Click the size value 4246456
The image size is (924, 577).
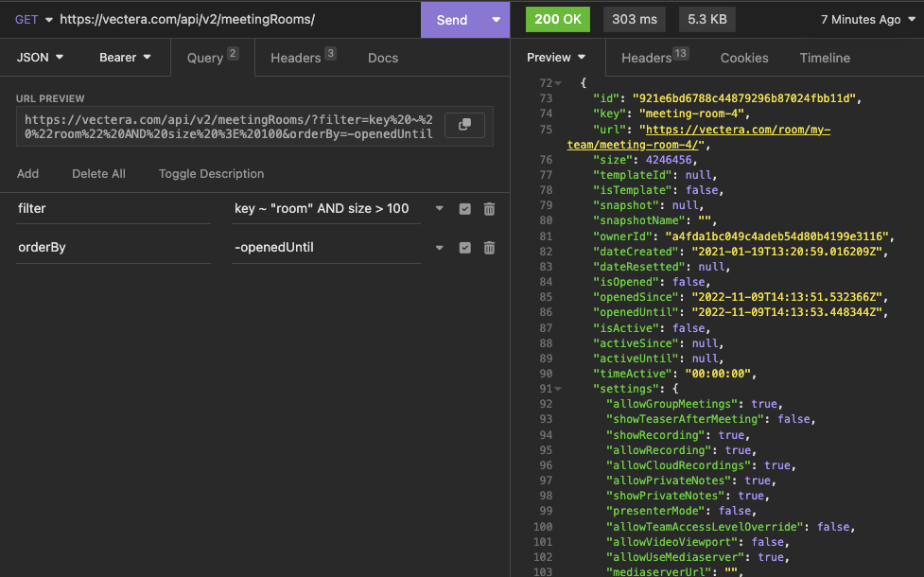click(669, 160)
